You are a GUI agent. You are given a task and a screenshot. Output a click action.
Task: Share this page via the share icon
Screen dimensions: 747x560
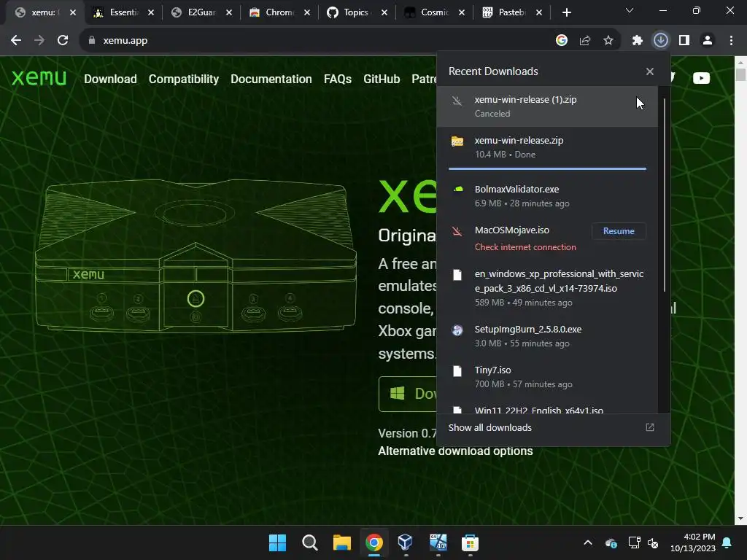pos(585,41)
